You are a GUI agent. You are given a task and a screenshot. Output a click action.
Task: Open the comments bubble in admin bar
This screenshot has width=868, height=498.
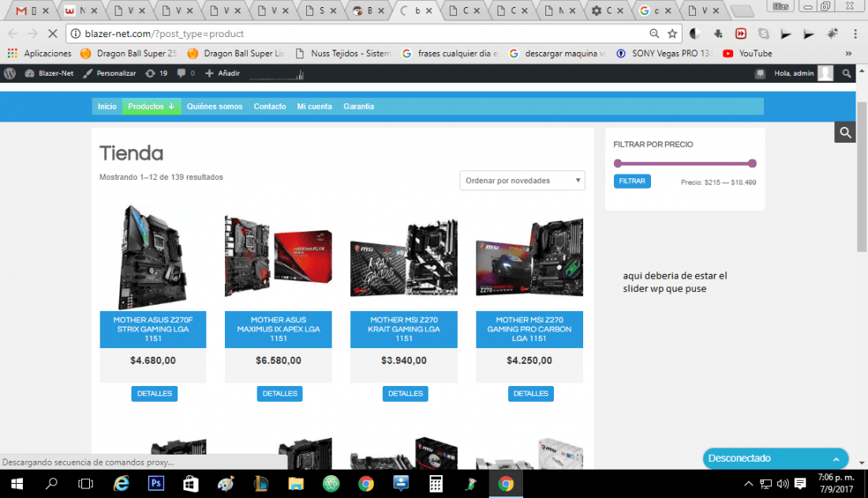(x=185, y=73)
